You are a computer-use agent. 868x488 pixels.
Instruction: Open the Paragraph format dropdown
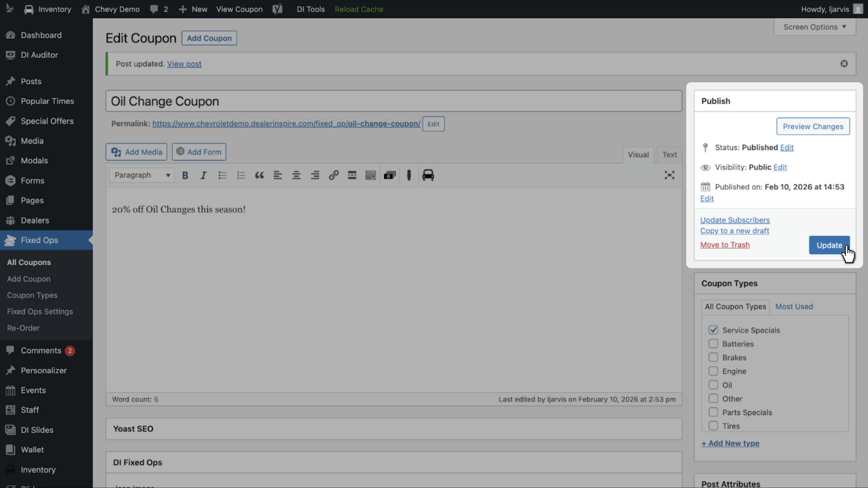point(142,175)
